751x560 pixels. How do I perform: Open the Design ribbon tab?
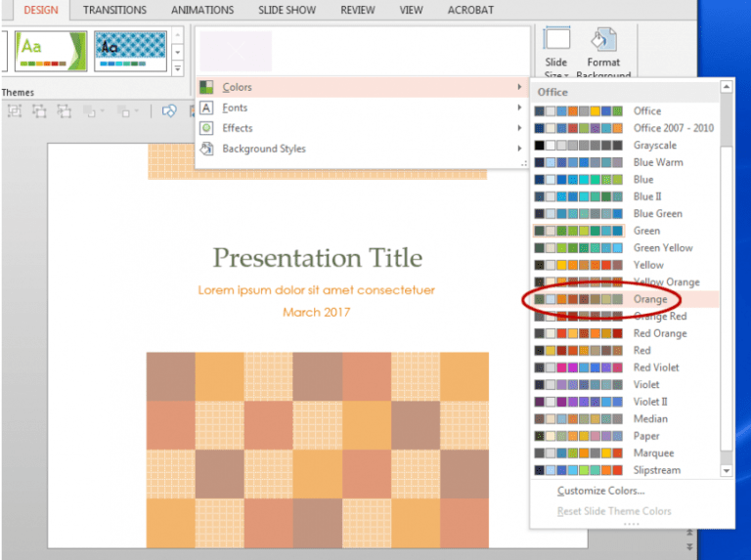[41, 10]
